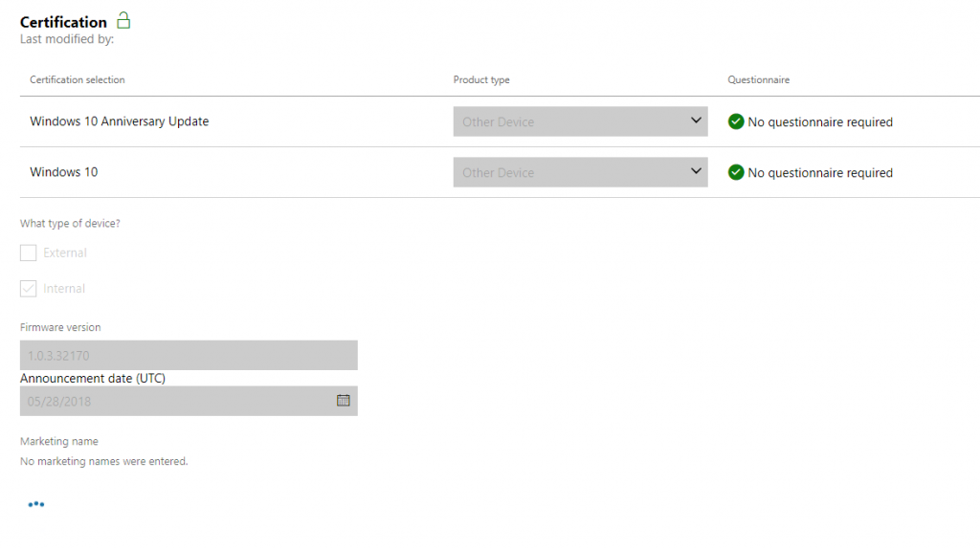Screen dimensions: 980x549
Task: Open Product type dropdown for Windows 10 row
Action: click(x=581, y=172)
